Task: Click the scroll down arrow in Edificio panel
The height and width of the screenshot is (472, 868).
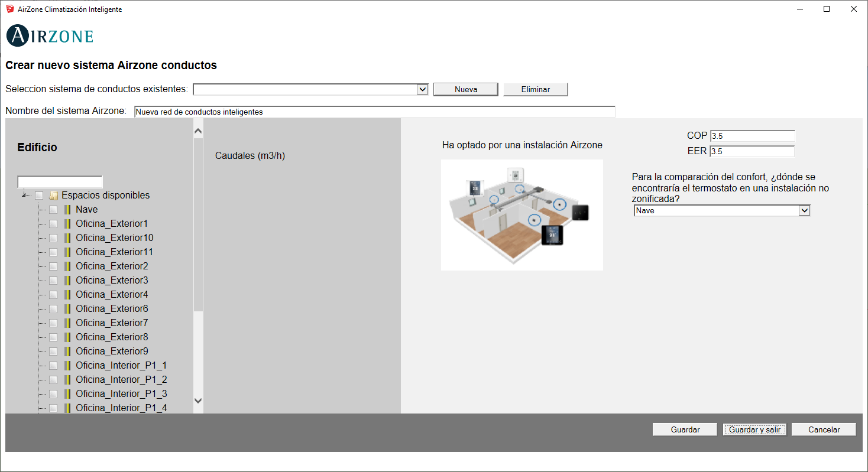Action: pos(198,401)
